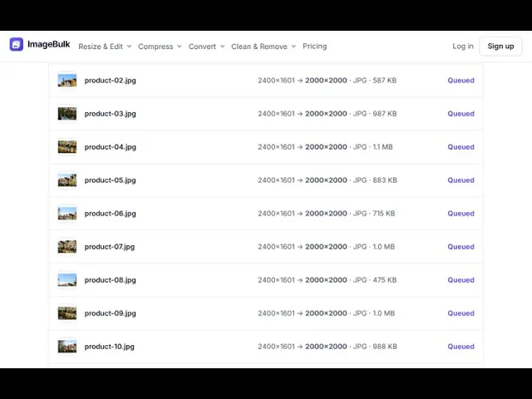Screen dimensions: 532x399
Task: Click Queued status for product-09.jpg
Action: click(x=461, y=313)
